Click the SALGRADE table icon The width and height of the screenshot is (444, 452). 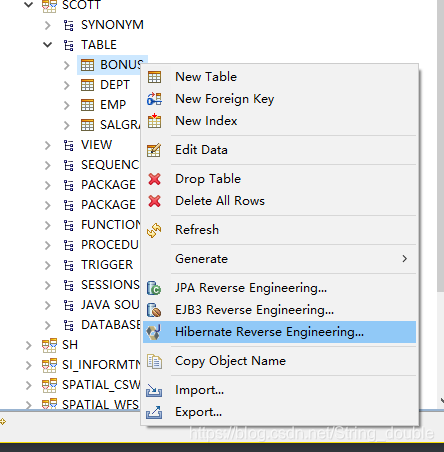(x=87, y=125)
